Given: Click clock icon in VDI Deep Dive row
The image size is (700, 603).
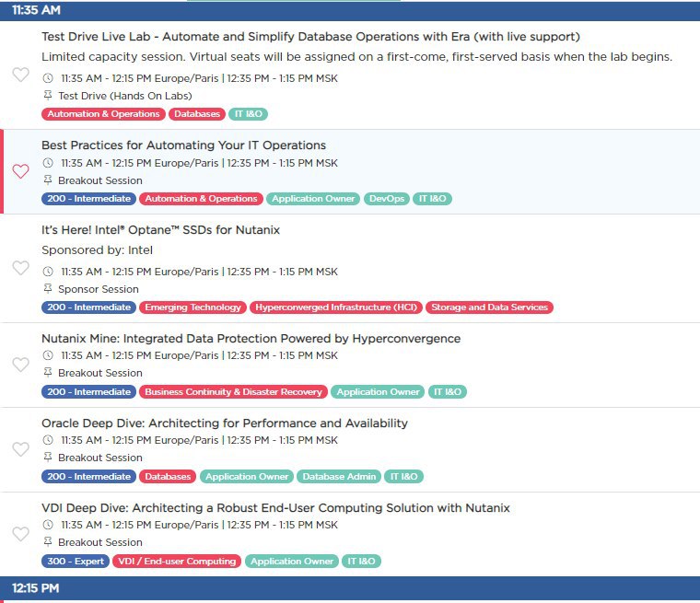Looking at the screenshot, I should tap(48, 525).
